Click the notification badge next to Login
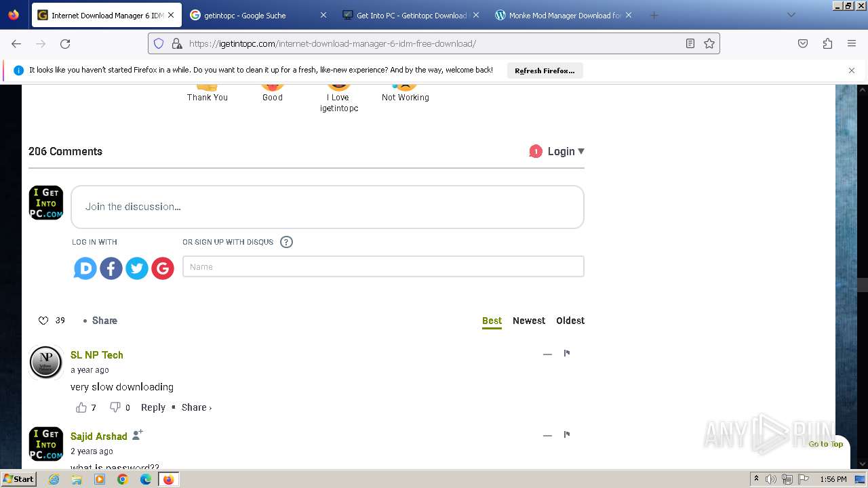Image resolution: width=868 pixels, height=488 pixels. point(536,151)
